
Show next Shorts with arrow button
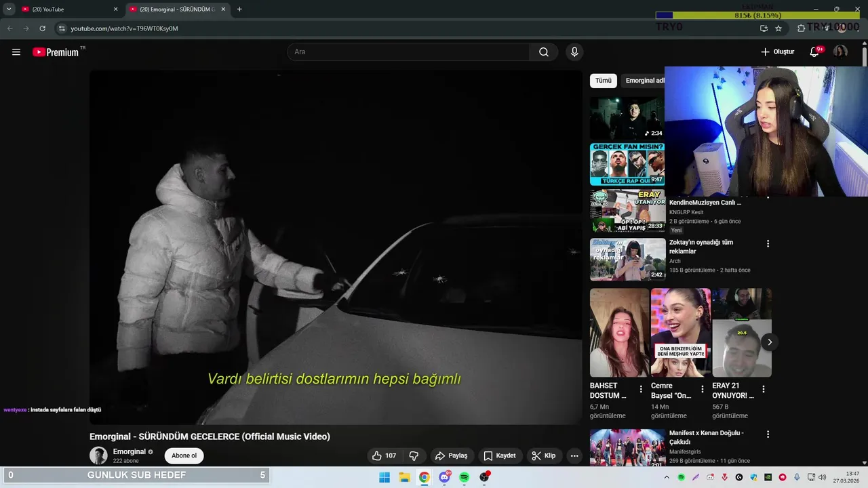[769, 342]
